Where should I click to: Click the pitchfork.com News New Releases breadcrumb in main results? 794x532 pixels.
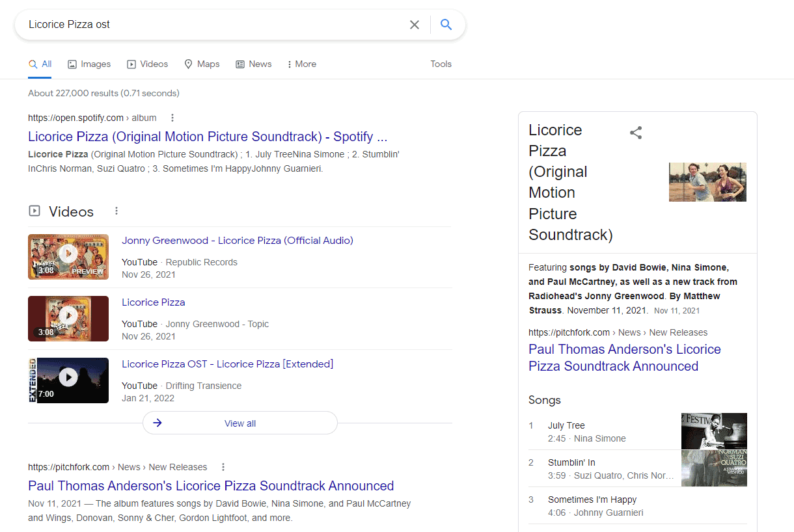[118, 467]
